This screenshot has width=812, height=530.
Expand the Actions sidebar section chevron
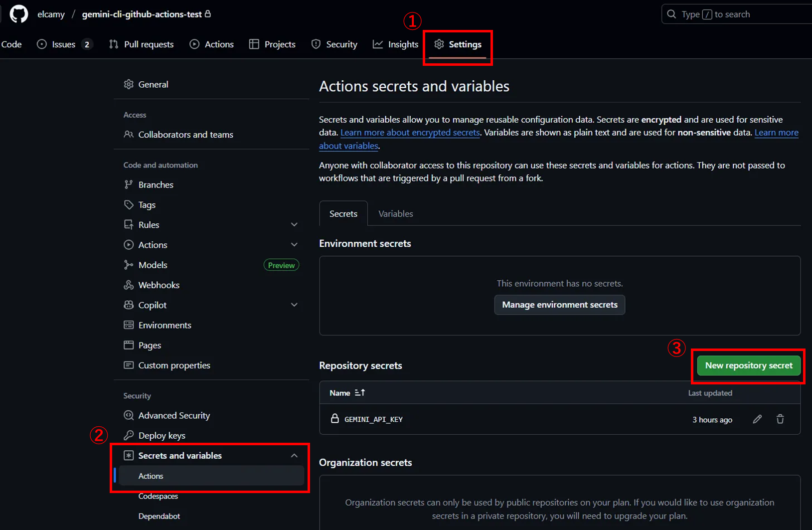[294, 245]
